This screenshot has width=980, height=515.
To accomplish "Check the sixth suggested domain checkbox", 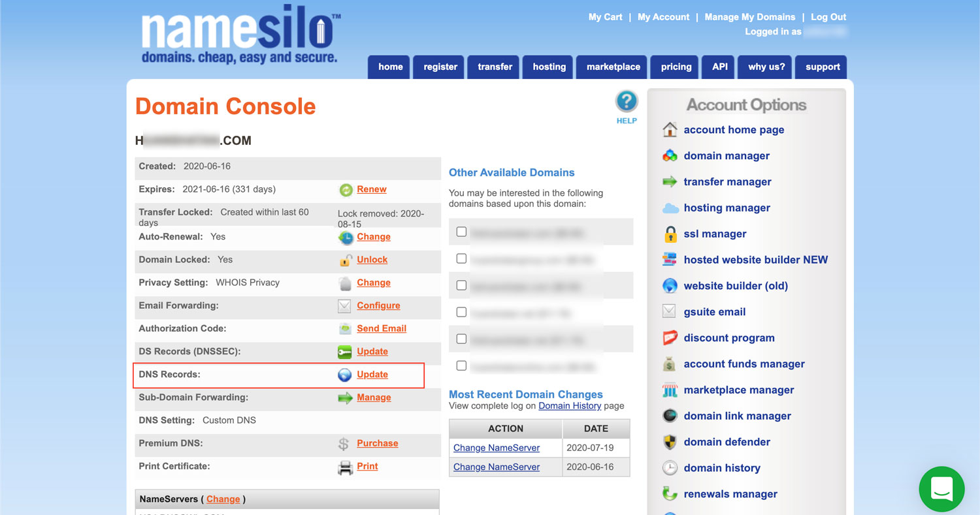I will (x=461, y=366).
